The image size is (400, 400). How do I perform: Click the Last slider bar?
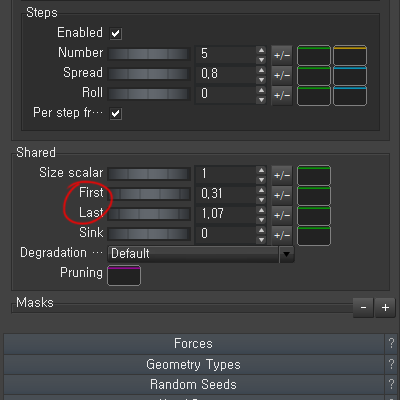pyautogui.click(x=149, y=214)
